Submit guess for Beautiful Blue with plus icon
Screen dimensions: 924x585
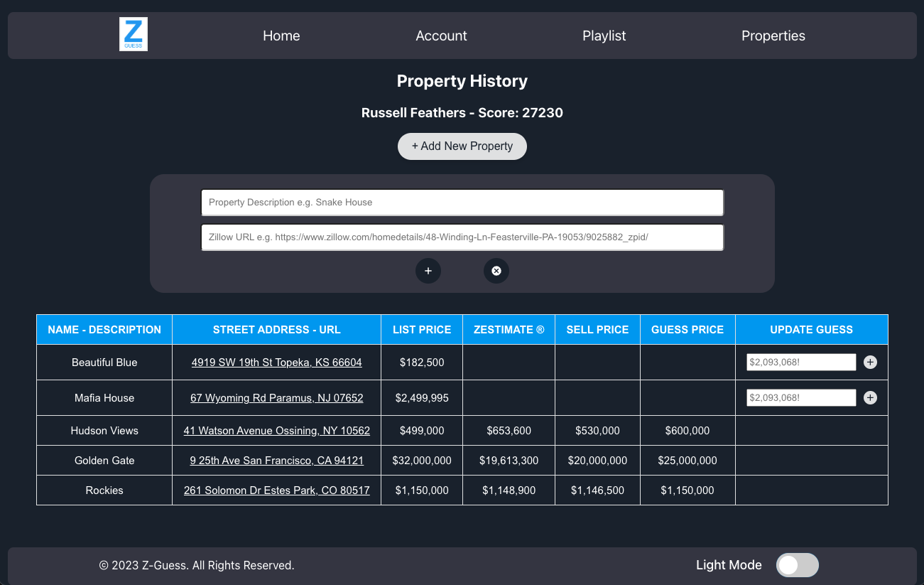pyautogui.click(x=870, y=363)
